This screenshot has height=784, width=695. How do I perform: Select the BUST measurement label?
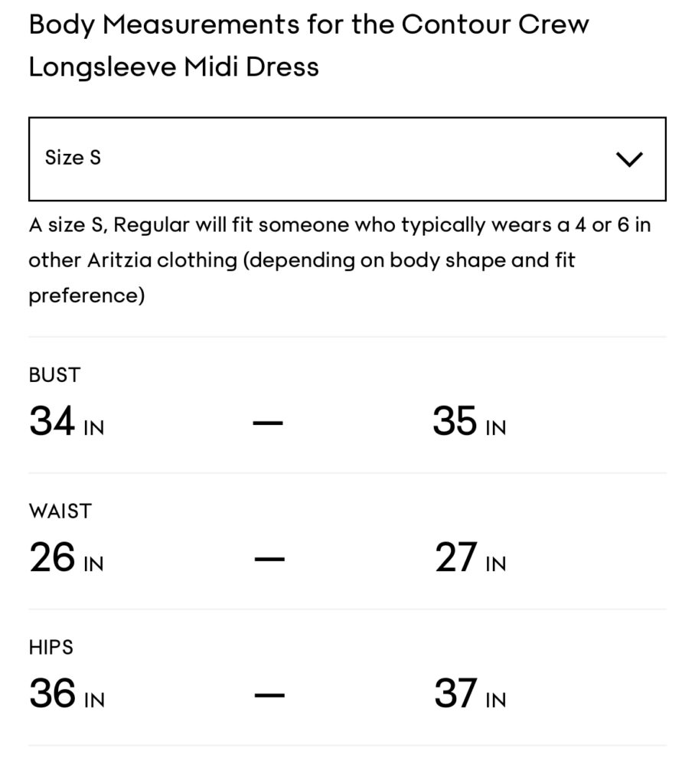[x=54, y=375]
